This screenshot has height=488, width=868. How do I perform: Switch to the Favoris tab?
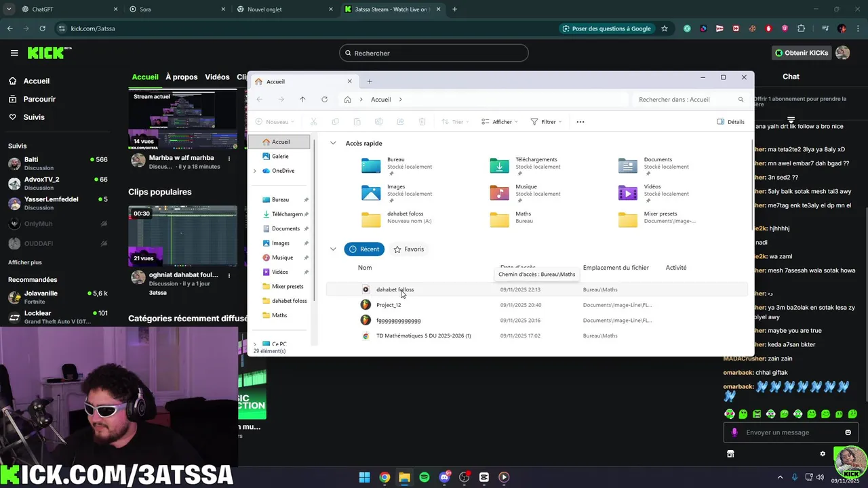(x=409, y=249)
